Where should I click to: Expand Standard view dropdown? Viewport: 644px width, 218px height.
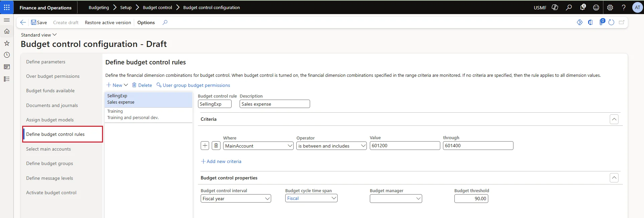click(x=39, y=35)
